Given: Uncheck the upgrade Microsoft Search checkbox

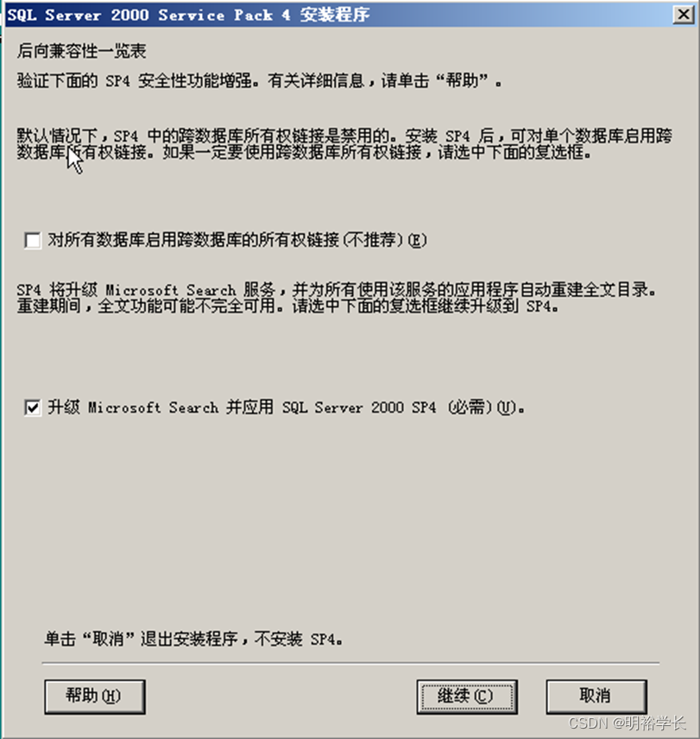Looking at the screenshot, I should pyautogui.click(x=33, y=407).
